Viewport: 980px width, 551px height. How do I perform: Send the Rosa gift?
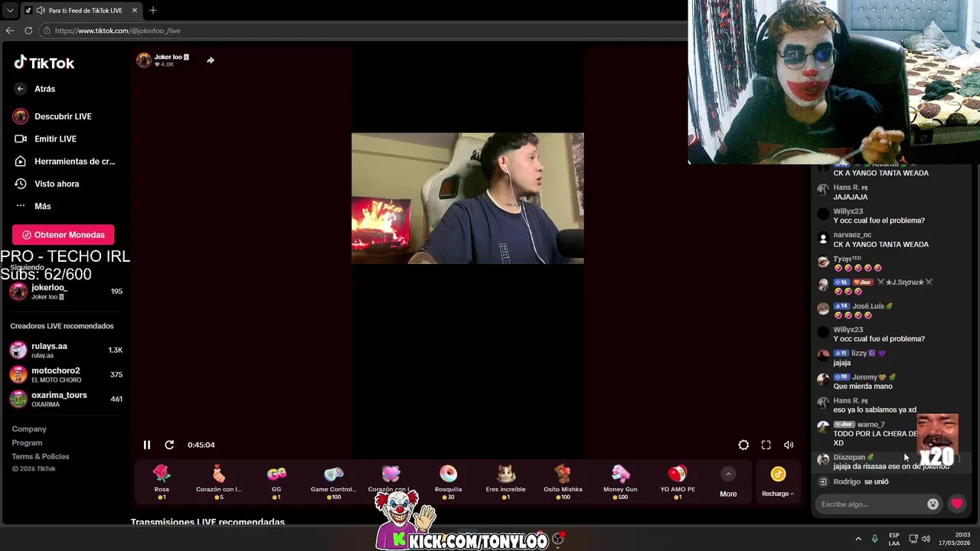(x=162, y=482)
